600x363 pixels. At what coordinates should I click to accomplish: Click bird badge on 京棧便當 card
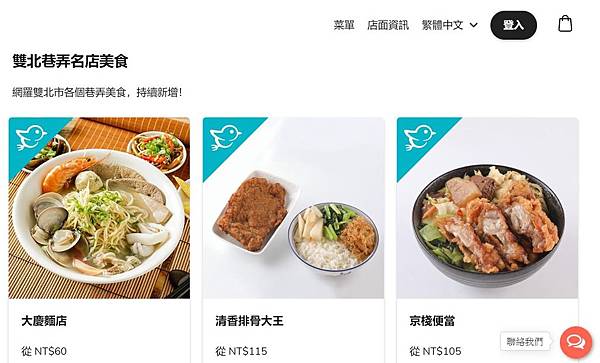click(x=419, y=137)
